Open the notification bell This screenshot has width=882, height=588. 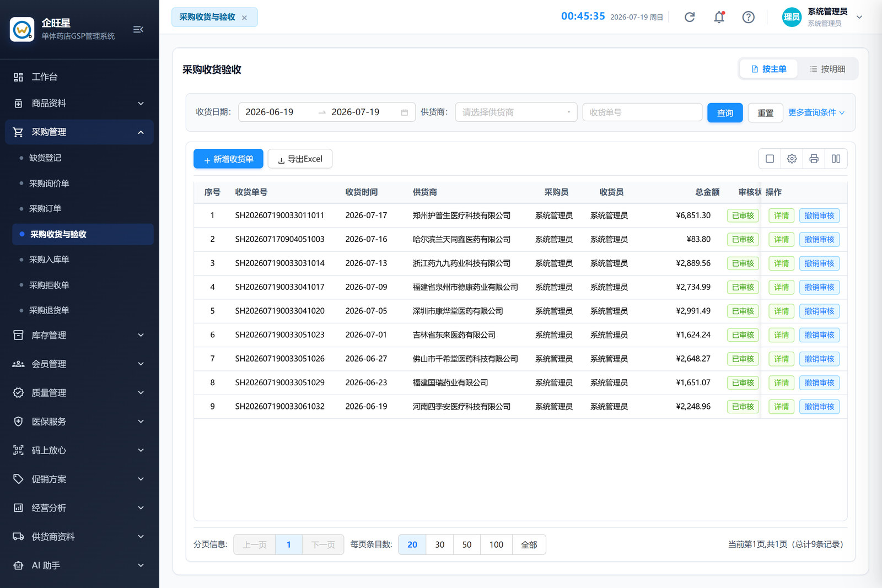click(719, 17)
